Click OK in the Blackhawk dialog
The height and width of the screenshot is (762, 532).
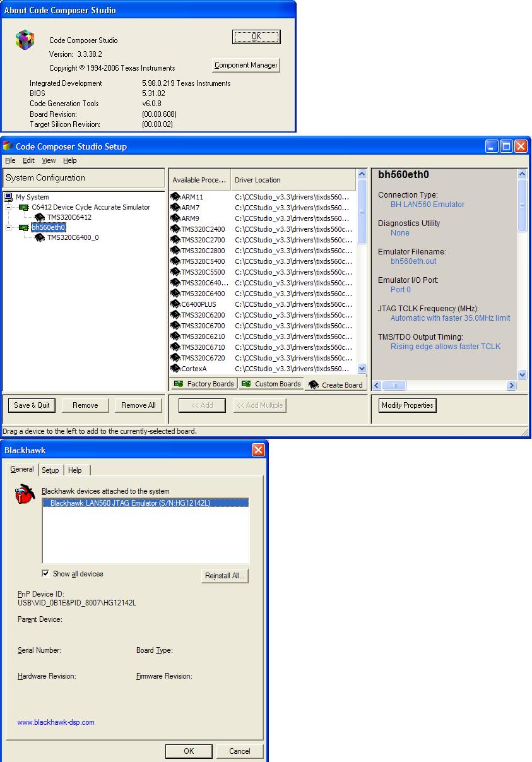[189, 751]
